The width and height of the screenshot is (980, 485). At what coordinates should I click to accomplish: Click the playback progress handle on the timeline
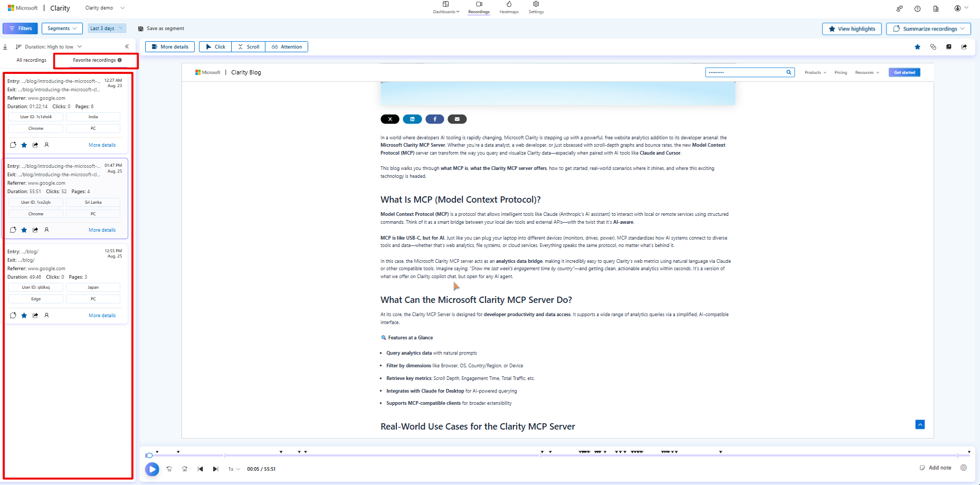(x=149, y=455)
